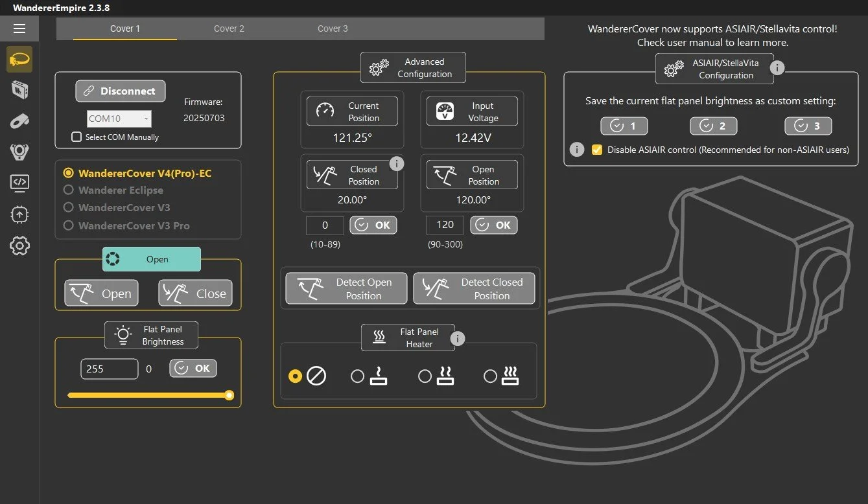Select high heater level radio option
Viewport: 868px width, 504px height.
point(491,376)
